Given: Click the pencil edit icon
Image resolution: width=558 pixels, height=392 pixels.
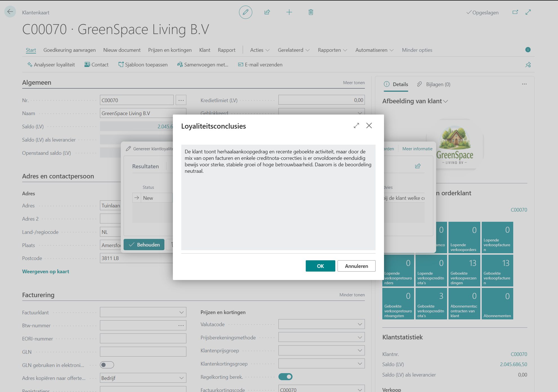Looking at the screenshot, I should (245, 12).
